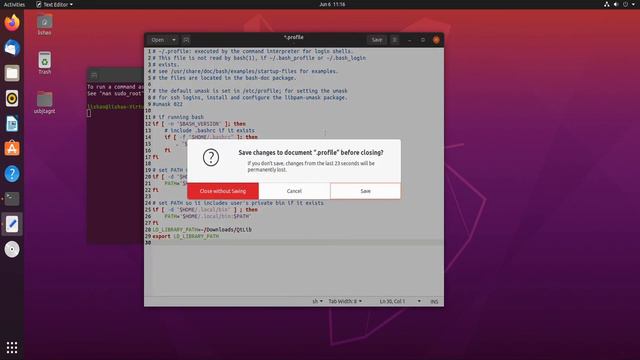
Task: Expand the system menu arrow in top bar
Action: click(633, 4)
